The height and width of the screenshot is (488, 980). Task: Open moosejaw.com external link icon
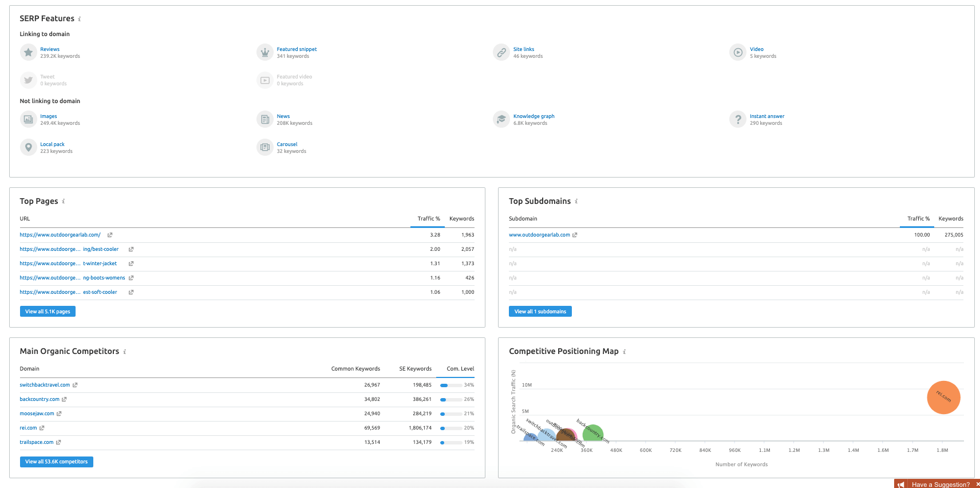(x=59, y=414)
